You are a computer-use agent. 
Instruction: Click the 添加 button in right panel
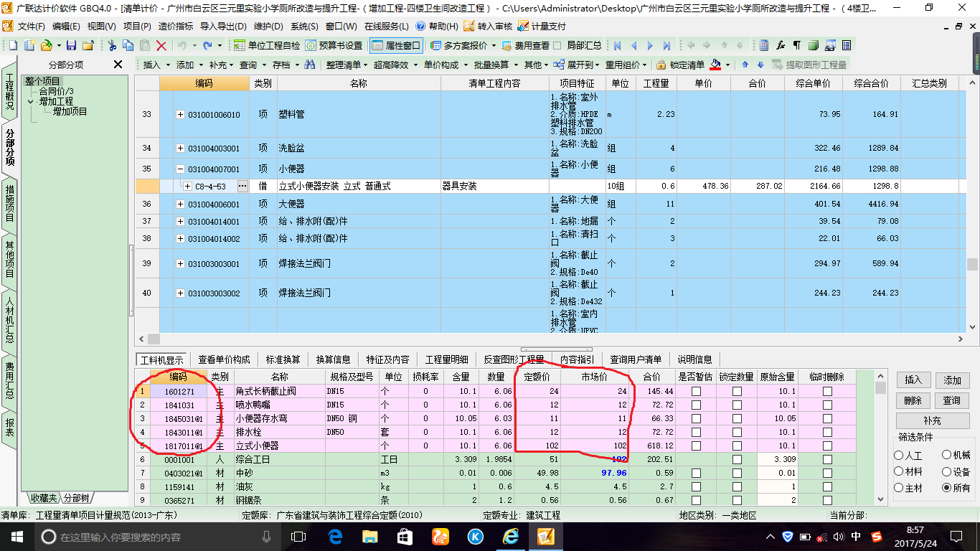(952, 380)
